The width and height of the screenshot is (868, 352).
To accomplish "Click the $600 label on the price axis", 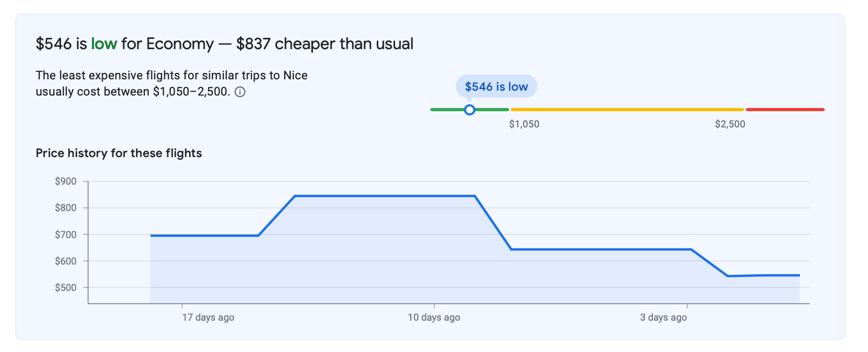I will coord(65,261).
